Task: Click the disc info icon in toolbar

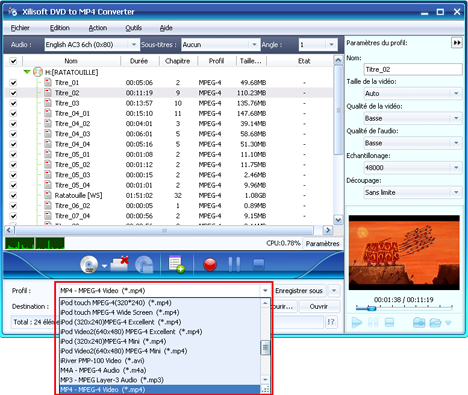Action: coord(144,265)
